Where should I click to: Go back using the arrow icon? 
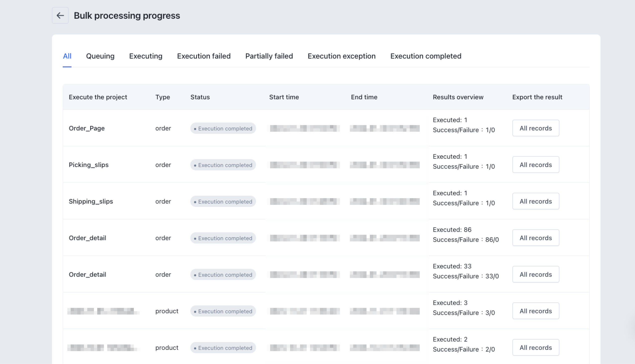60,15
